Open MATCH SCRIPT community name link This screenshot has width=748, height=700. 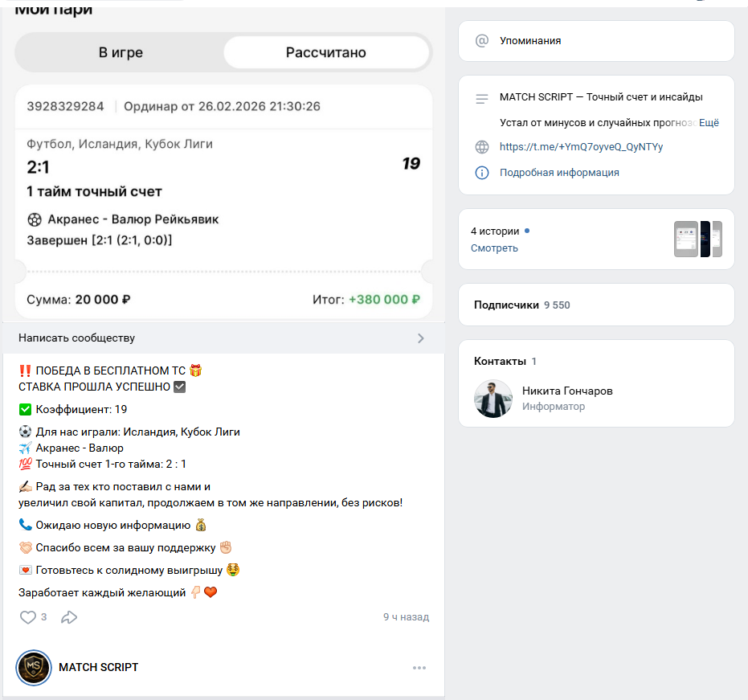click(98, 667)
